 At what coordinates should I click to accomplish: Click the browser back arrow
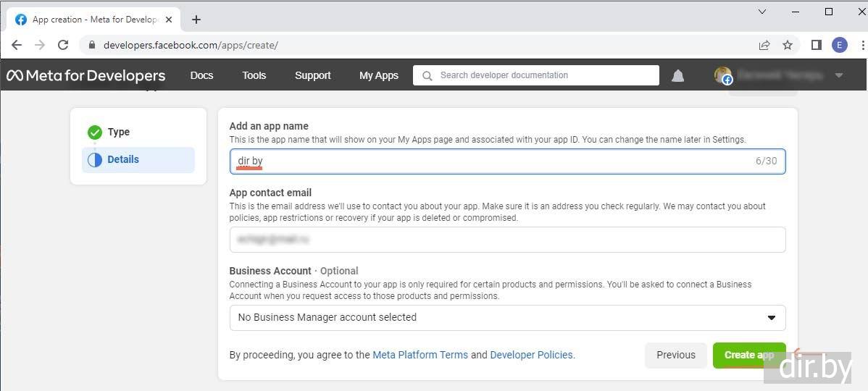coord(17,45)
